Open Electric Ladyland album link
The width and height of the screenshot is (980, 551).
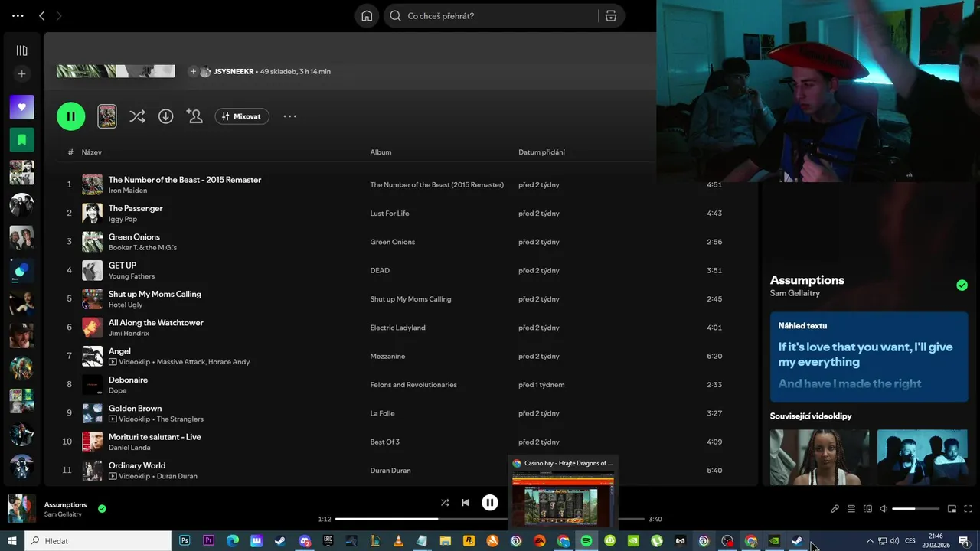pos(397,328)
